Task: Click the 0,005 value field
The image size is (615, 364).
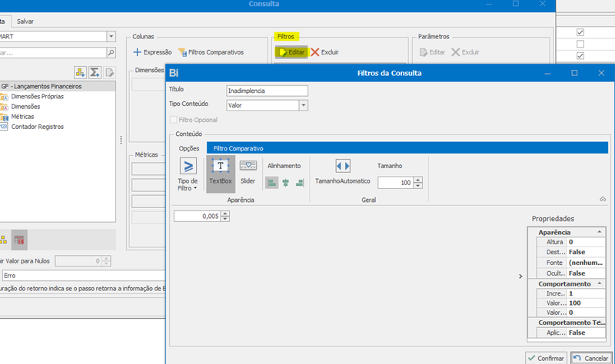Action: click(198, 217)
